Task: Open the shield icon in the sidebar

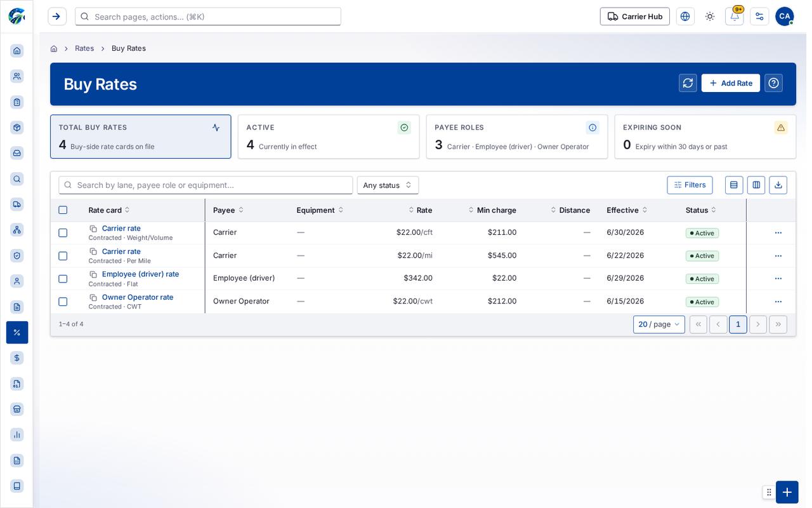Action: 17,255
